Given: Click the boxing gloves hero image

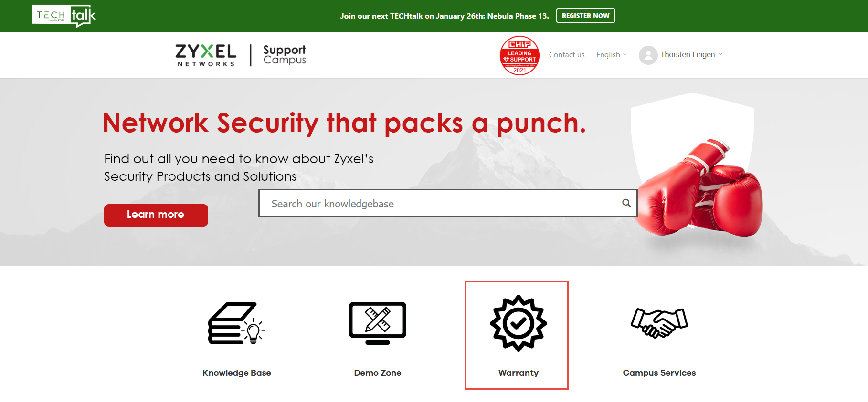Looking at the screenshot, I should tap(701, 188).
